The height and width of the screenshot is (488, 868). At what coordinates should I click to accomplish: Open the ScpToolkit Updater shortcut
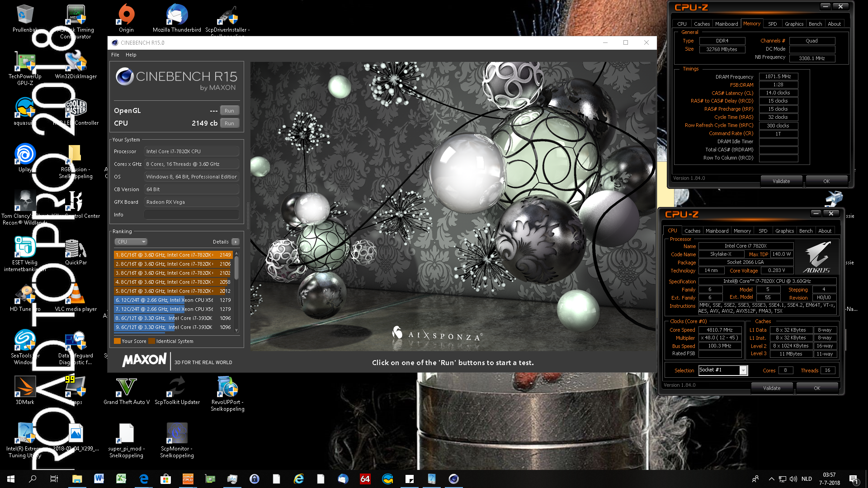(177, 390)
